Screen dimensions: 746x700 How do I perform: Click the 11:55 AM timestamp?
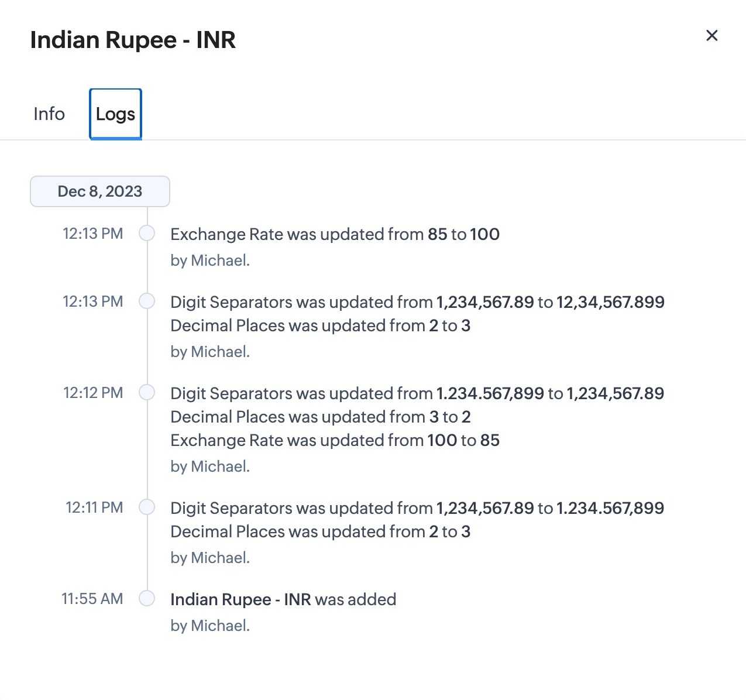pyautogui.click(x=92, y=599)
